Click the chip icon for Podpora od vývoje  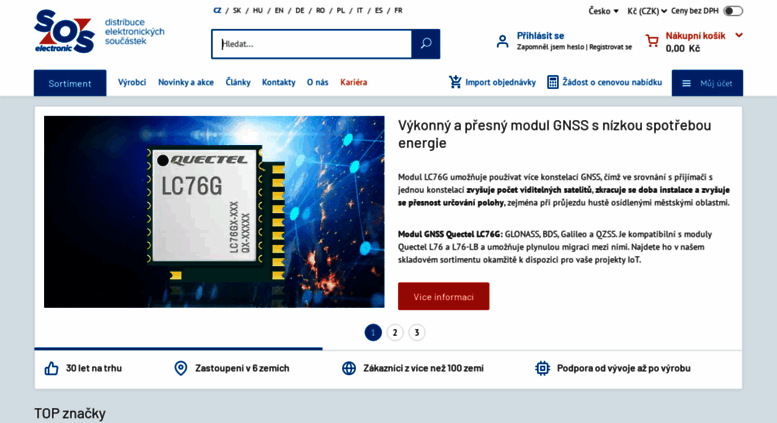543,368
